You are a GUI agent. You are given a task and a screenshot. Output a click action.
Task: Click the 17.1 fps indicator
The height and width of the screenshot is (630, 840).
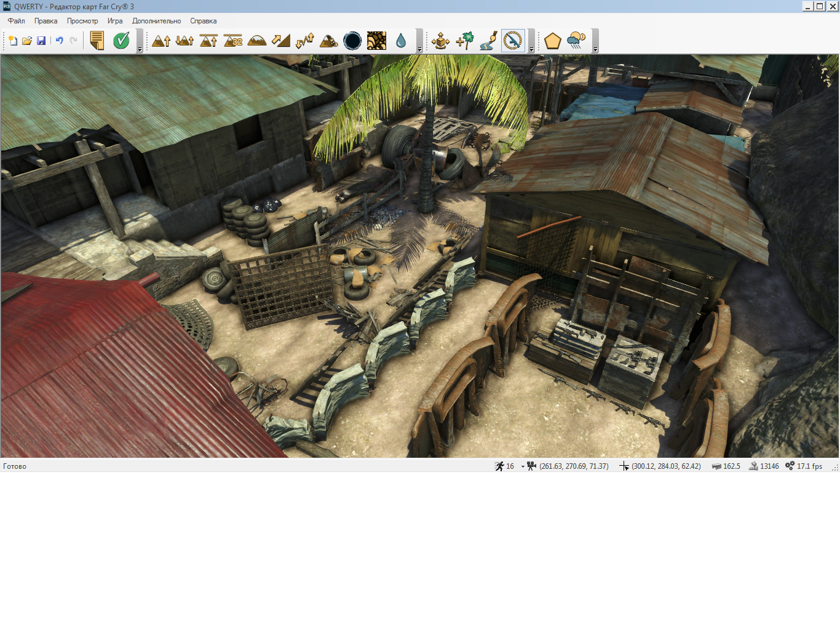[x=809, y=466]
